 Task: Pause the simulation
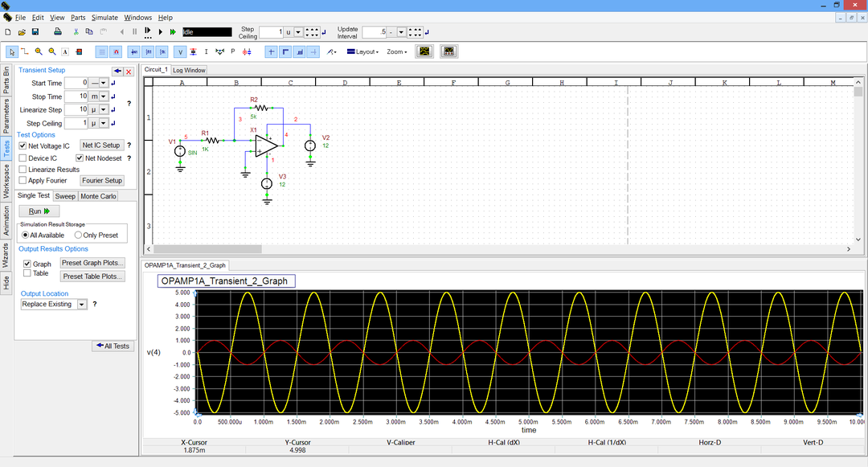click(x=134, y=32)
